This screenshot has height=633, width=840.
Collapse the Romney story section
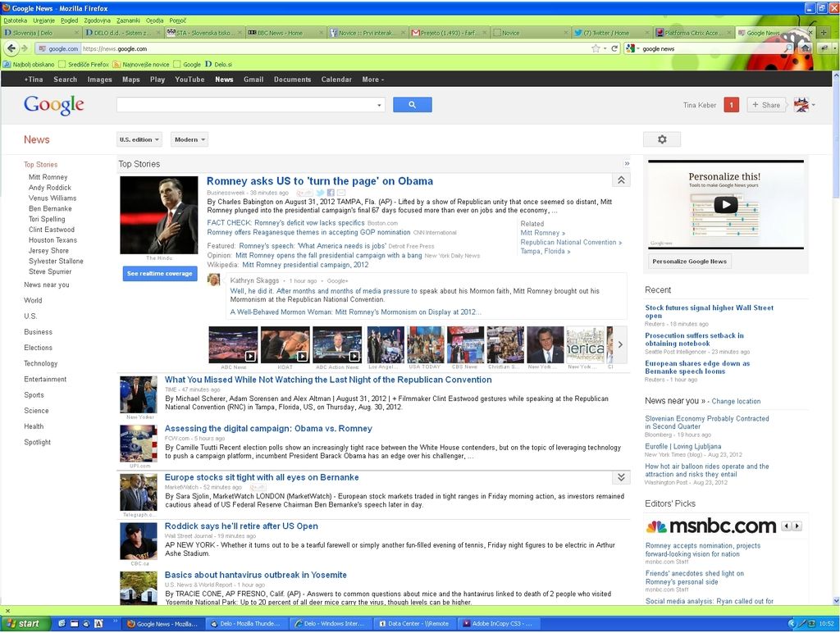click(621, 180)
